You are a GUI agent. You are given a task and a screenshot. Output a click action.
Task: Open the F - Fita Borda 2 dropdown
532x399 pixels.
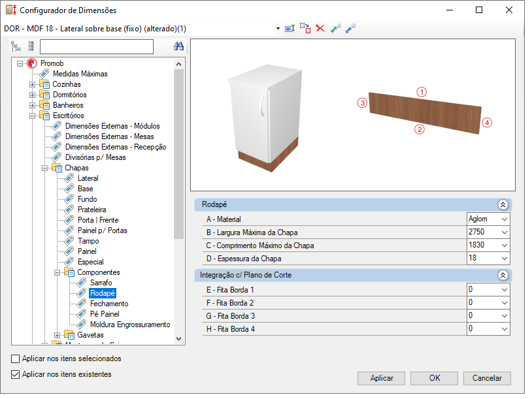505,303
